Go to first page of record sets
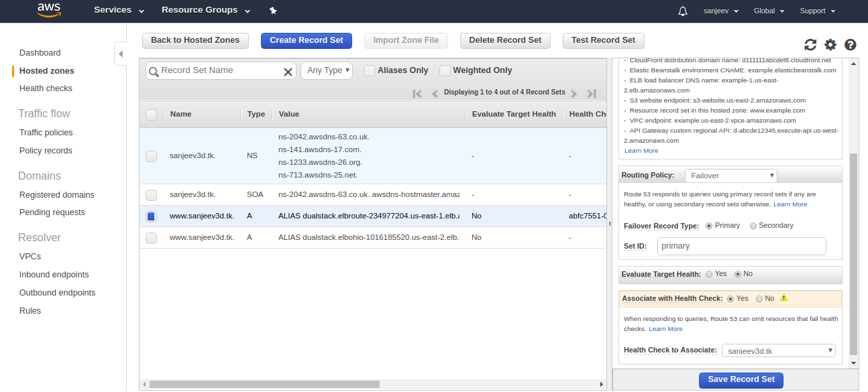The image size is (868, 392). [417, 93]
